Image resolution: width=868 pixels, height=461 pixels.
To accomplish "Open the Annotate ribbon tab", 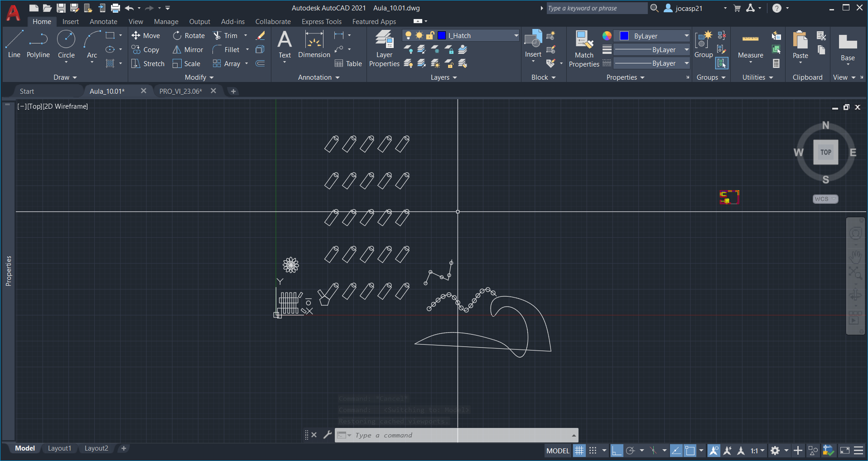I will point(103,21).
